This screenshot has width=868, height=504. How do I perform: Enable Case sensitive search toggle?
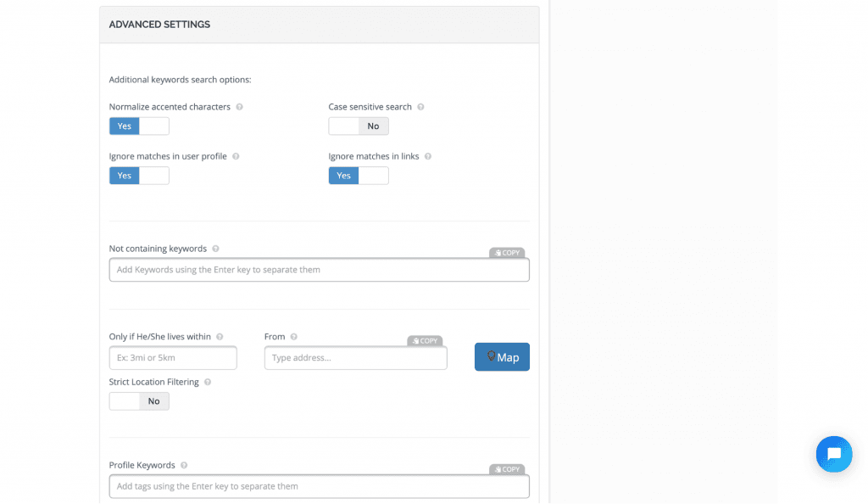click(359, 126)
